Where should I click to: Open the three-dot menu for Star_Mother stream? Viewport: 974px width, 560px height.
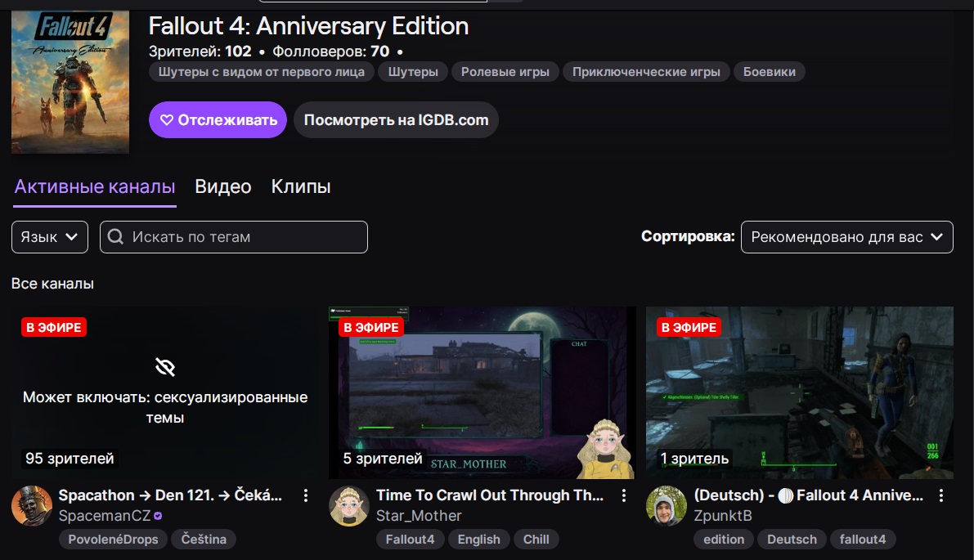[624, 495]
